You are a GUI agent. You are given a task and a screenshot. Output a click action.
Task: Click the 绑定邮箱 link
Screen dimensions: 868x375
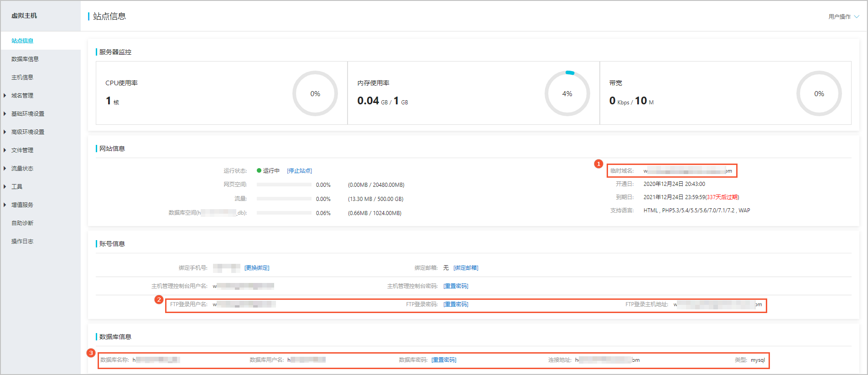(466, 267)
